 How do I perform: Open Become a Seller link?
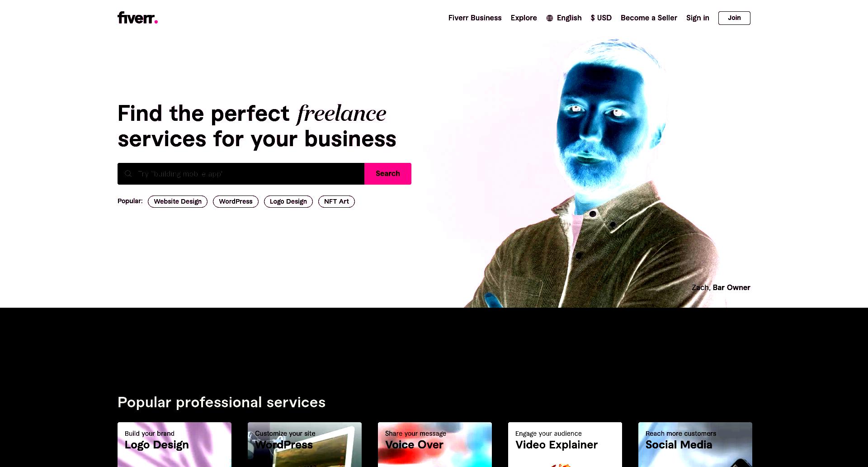point(649,18)
